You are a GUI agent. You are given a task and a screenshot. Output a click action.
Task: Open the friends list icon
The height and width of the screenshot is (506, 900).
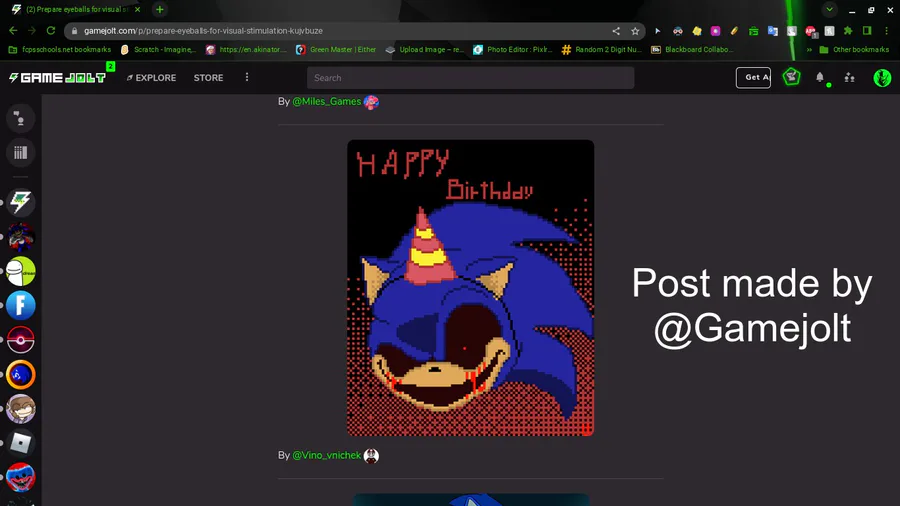[849, 77]
